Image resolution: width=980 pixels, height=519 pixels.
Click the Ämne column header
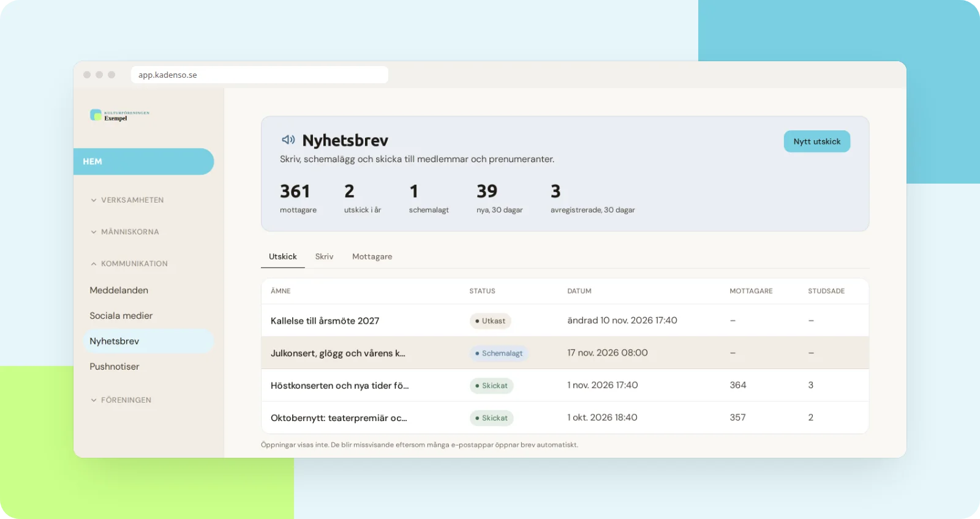coord(281,291)
